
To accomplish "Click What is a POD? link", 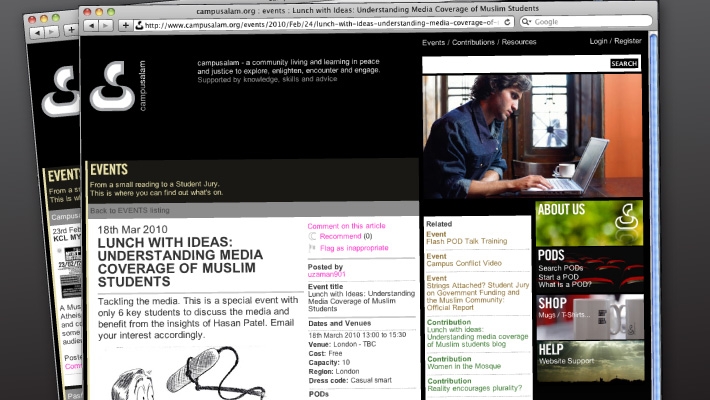I will [565, 284].
